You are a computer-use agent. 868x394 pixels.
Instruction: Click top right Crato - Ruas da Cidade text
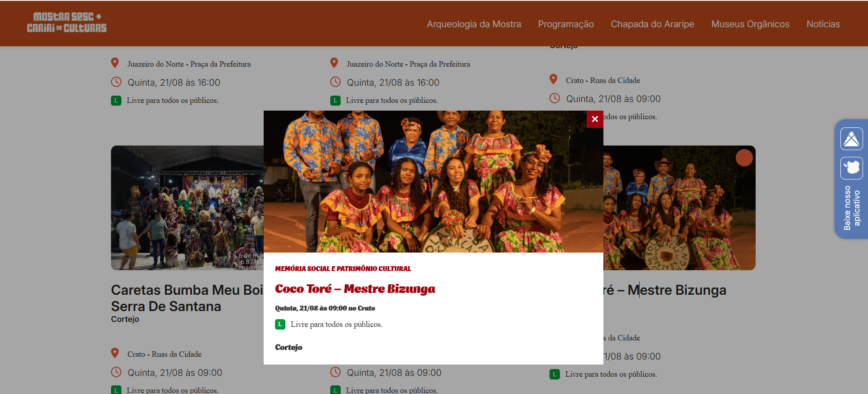click(x=603, y=80)
